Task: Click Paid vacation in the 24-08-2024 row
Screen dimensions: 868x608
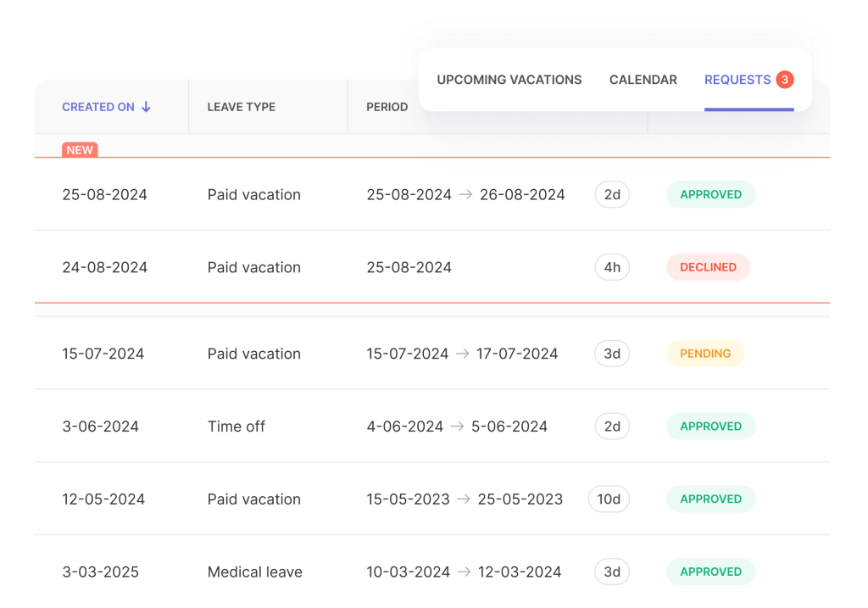Action: pos(254,267)
